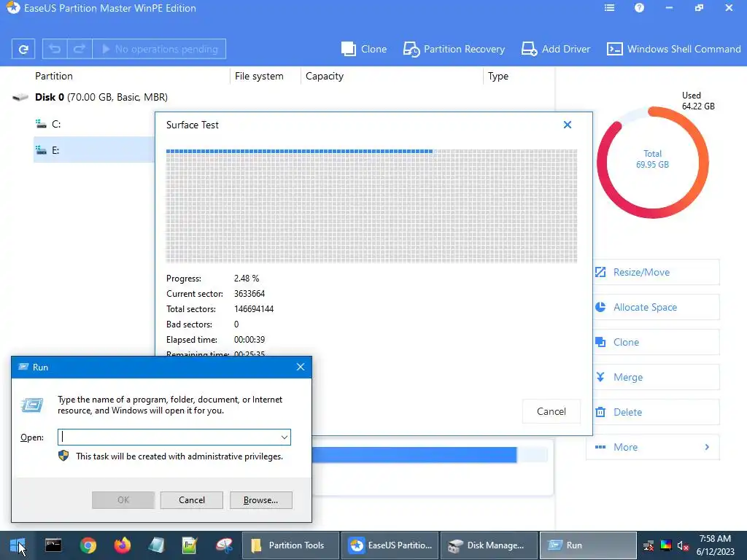Choose Allocate Space in side panel
This screenshot has height=560, width=747.
656,307
